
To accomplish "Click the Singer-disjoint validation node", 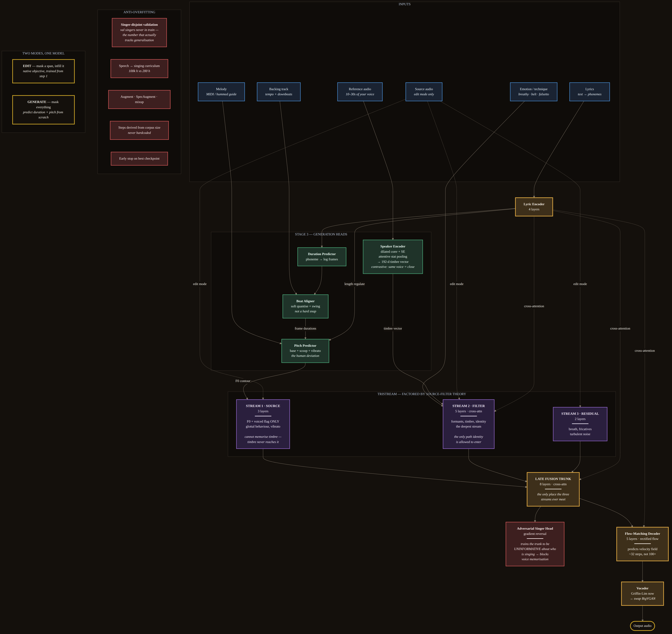I will coord(139,32).
